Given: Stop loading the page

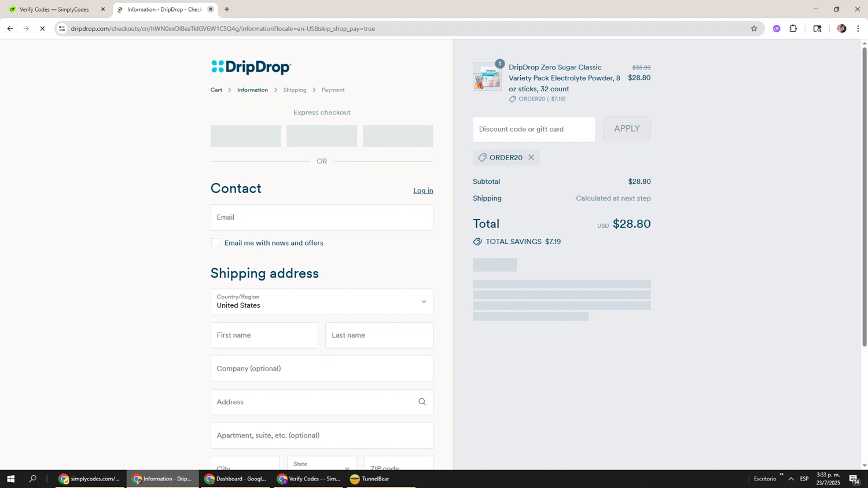Looking at the screenshot, I should pyautogui.click(x=42, y=28).
